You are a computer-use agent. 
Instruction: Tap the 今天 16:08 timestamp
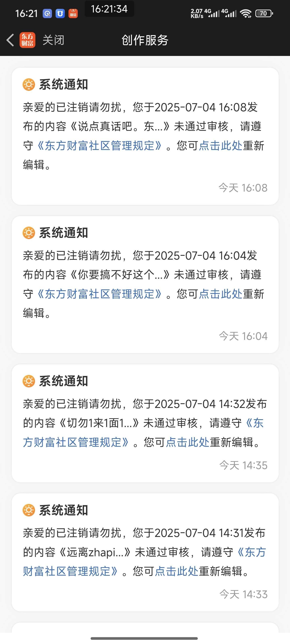pyautogui.click(x=243, y=188)
